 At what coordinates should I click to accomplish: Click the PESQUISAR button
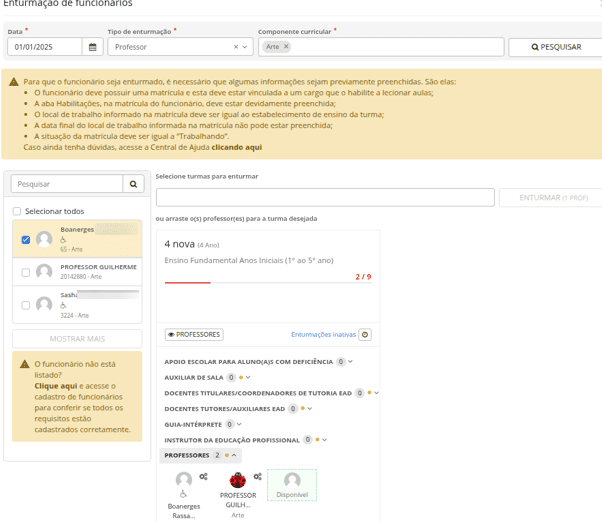tap(556, 47)
